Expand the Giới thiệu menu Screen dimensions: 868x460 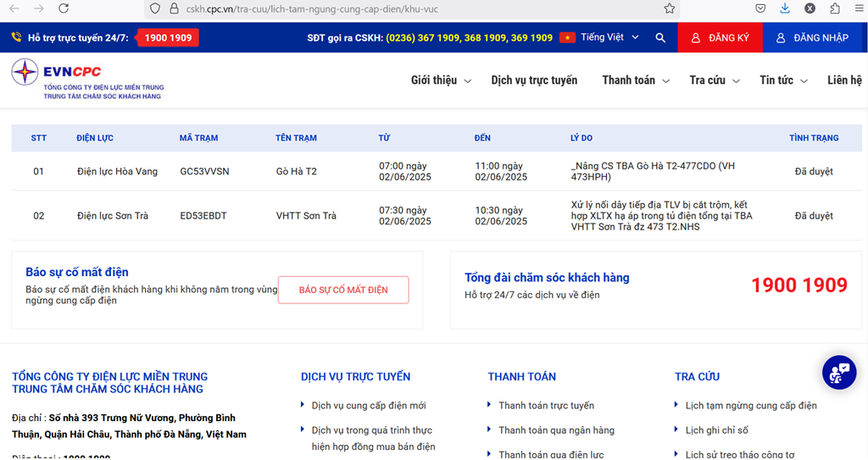441,80
